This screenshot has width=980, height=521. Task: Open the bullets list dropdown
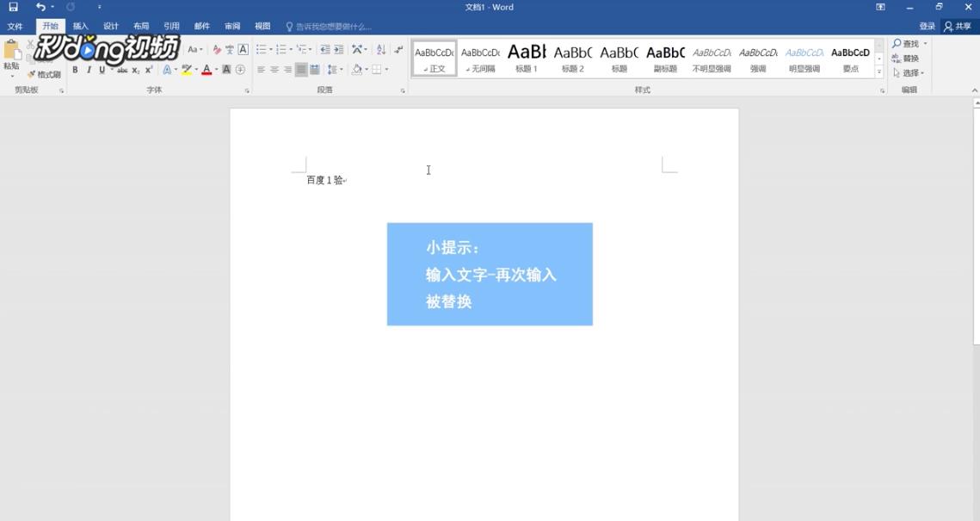tap(269, 48)
